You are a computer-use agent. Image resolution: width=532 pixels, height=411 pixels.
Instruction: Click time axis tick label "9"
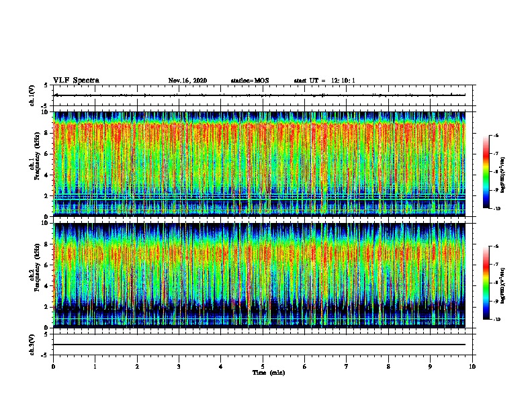pos(430,367)
